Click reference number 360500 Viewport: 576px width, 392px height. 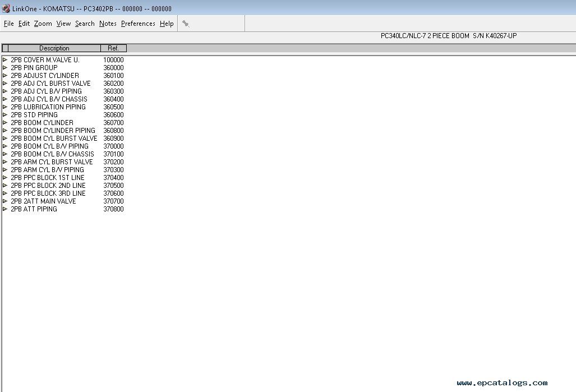coord(113,107)
